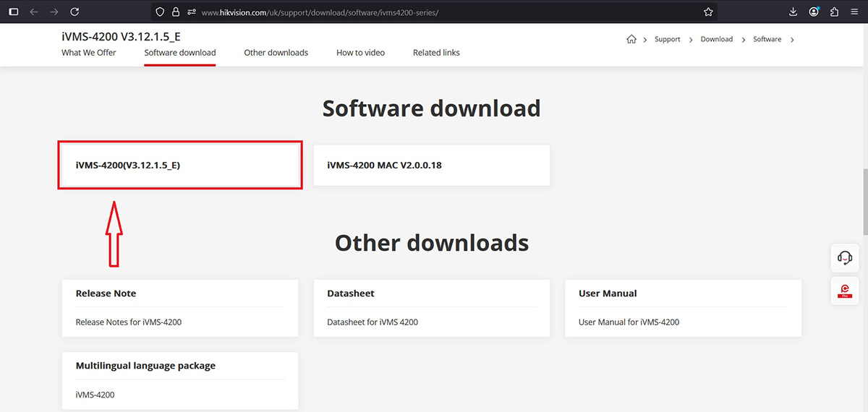Open User Manual for iVMS-4200
868x412 pixels.
pyautogui.click(x=629, y=322)
